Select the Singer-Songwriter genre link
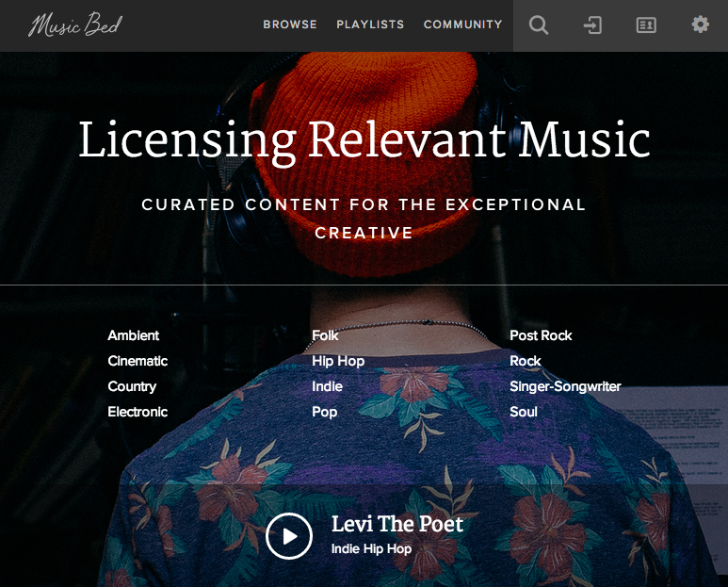Image resolution: width=728 pixels, height=587 pixels. 565,386
